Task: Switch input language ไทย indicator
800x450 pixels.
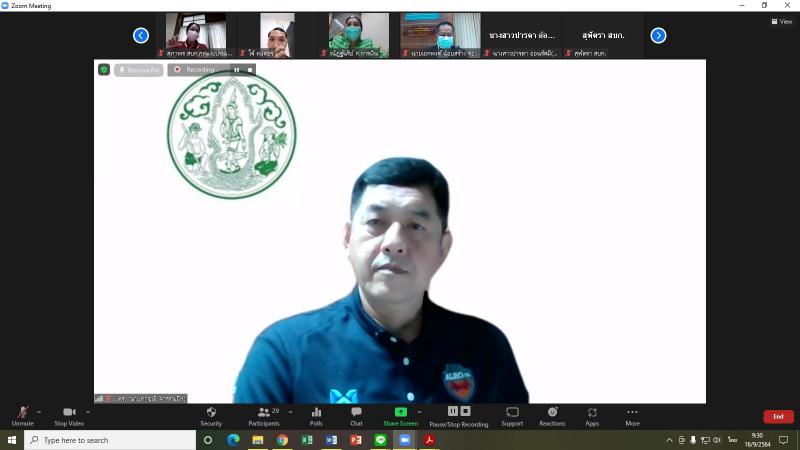Action: click(733, 439)
